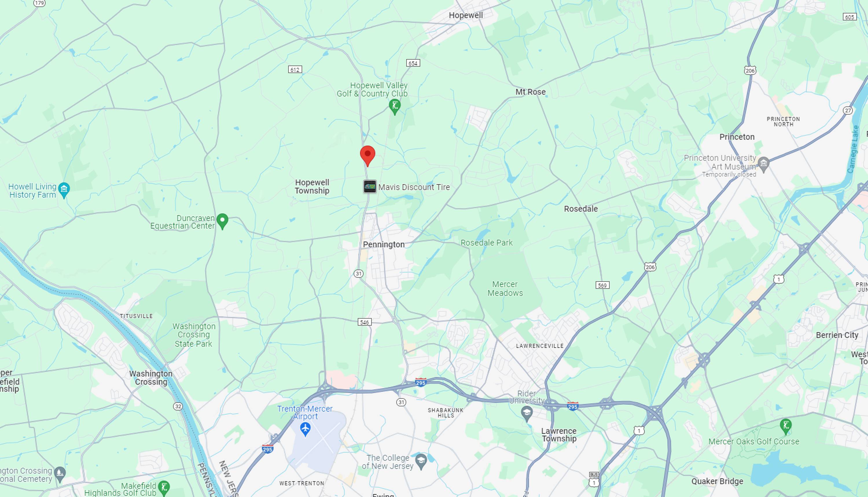The image size is (868, 497).
Task: Open the Mavis Discount Tire thumbnail icon
Action: pos(370,187)
